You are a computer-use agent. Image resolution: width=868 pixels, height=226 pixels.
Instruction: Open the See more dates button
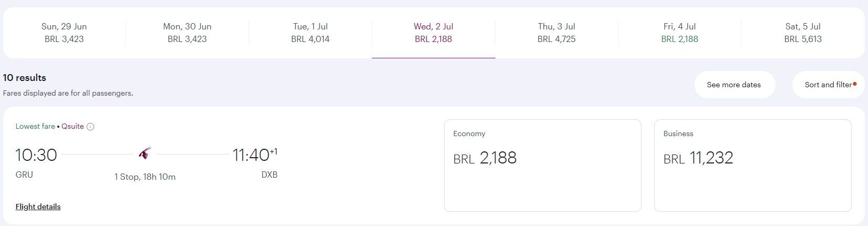734,85
